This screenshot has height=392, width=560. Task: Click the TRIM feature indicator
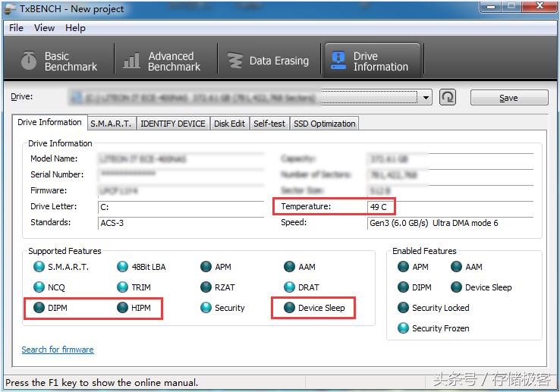point(122,287)
